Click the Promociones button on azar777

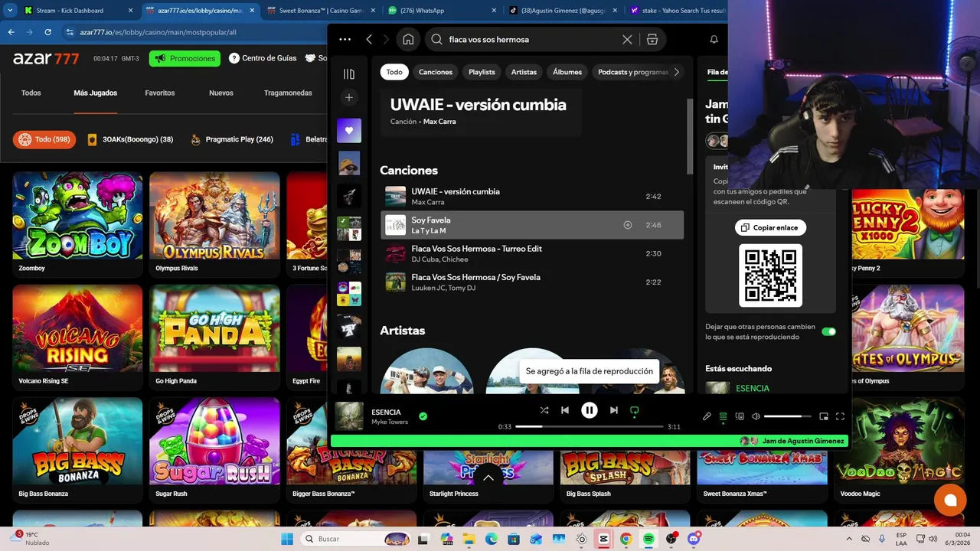point(185,58)
